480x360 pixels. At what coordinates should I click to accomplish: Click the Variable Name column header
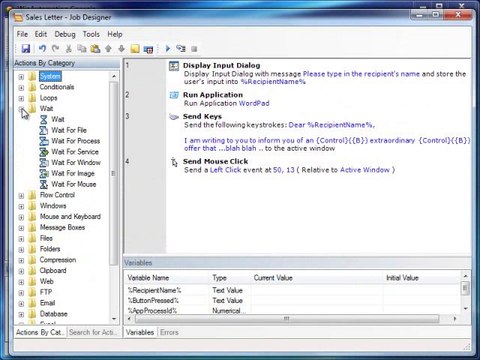[167, 278]
